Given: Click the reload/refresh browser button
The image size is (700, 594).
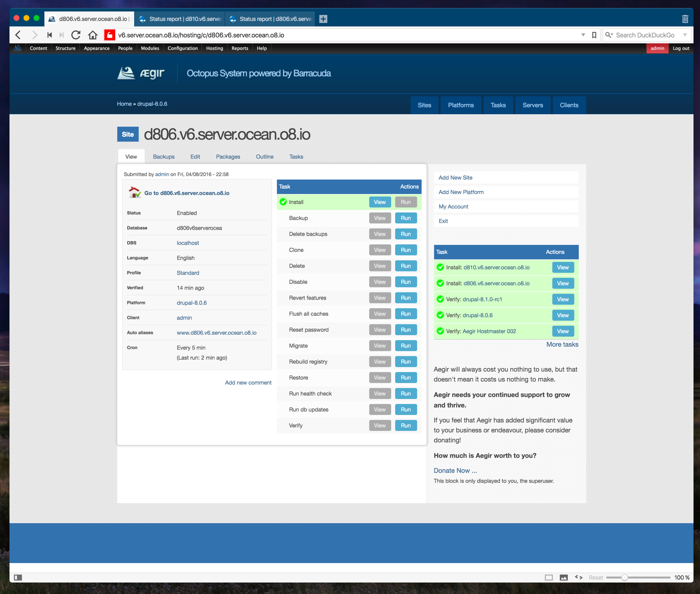Looking at the screenshot, I should click(75, 35).
